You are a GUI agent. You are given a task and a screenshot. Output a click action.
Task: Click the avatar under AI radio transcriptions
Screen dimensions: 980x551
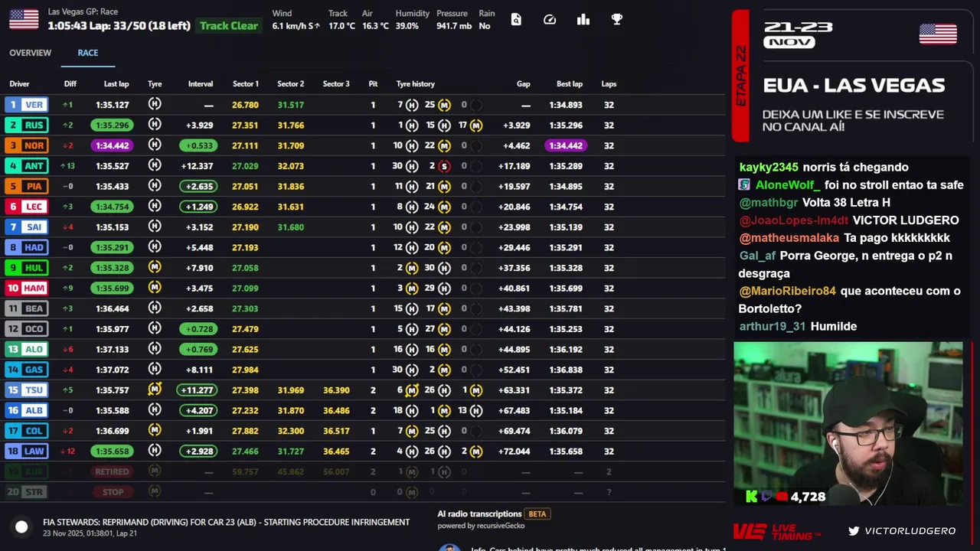click(449, 547)
